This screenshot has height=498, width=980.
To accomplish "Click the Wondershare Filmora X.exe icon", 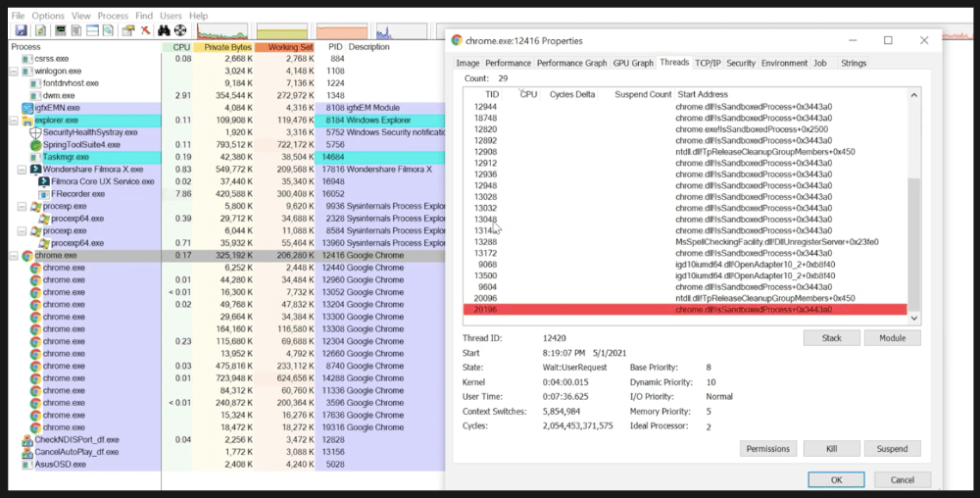I will pos(35,170).
